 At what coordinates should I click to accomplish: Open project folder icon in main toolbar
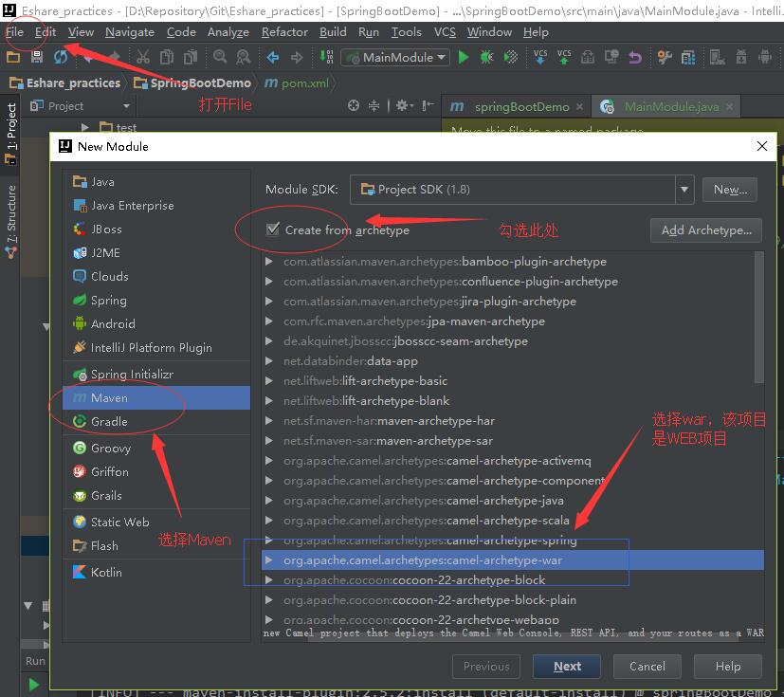click(x=13, y=57)
